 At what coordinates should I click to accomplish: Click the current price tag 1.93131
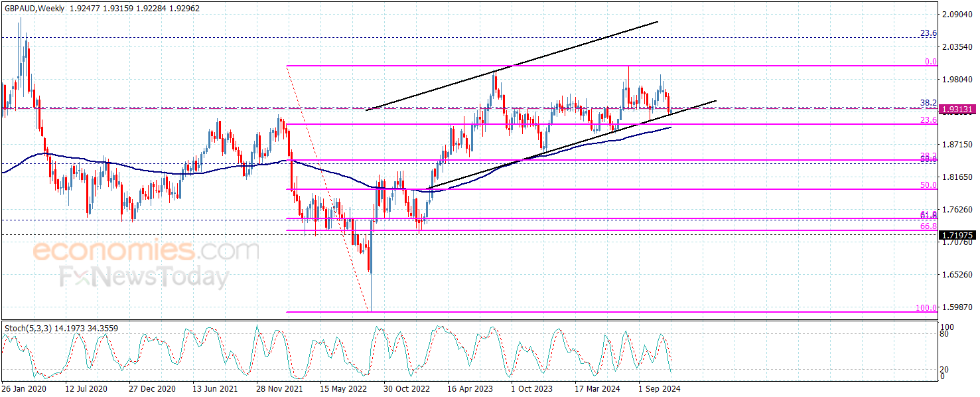pos(957,110)
